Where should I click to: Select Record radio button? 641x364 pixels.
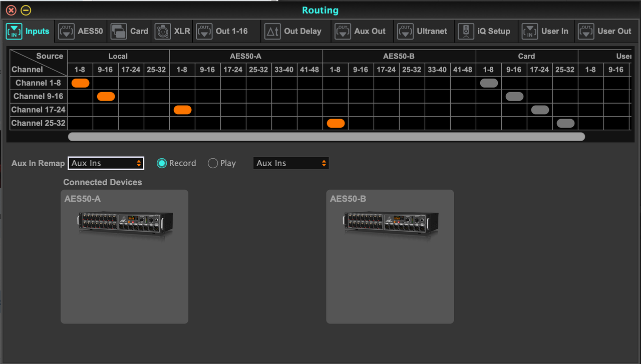point(162,163)
